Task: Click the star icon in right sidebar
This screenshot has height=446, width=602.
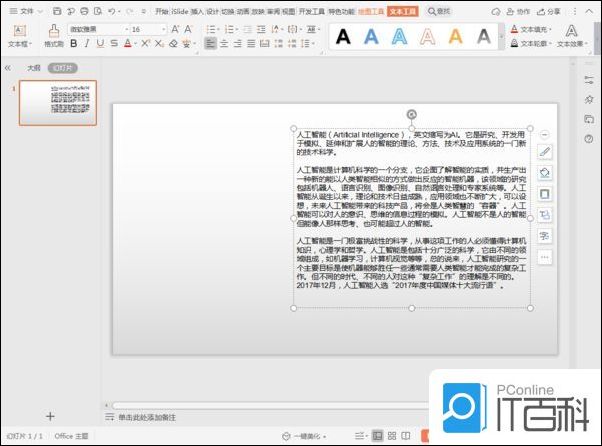Action: tap(589, 100)
